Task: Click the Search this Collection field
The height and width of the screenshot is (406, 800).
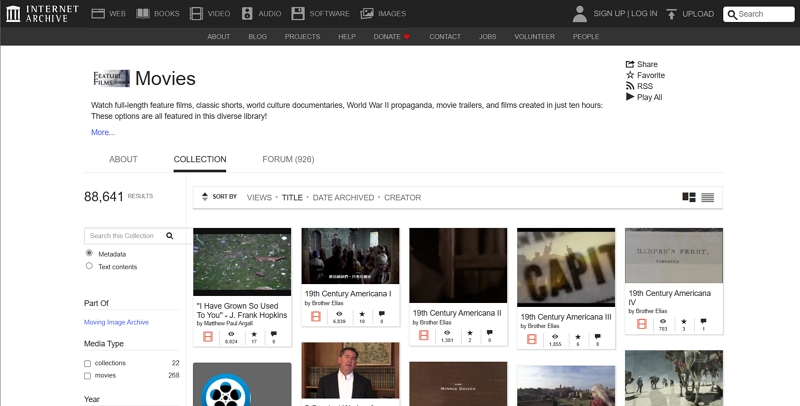Action: pos(124,236)
